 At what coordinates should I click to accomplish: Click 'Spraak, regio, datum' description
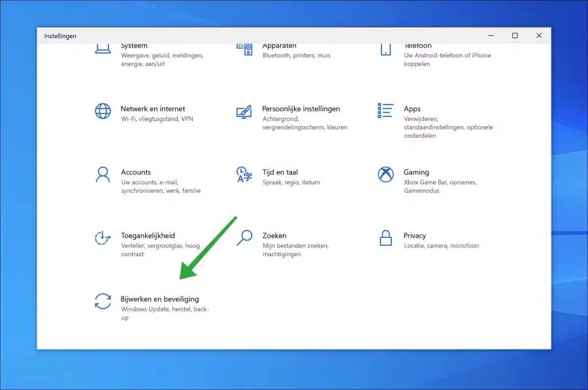291,182
